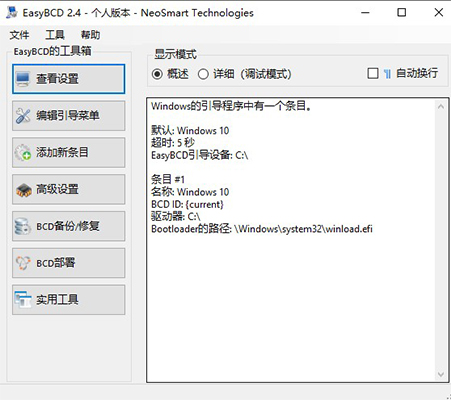
Task: Click the database icon beside BCD备份/修复
Action: click(x=23, y=226)
